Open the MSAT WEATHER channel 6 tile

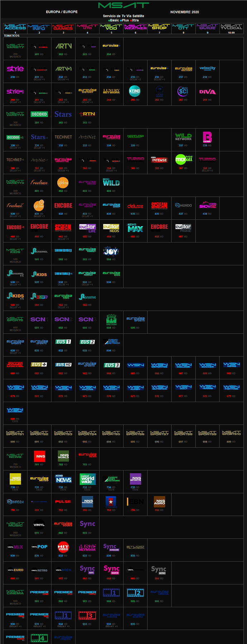point(135,28)
